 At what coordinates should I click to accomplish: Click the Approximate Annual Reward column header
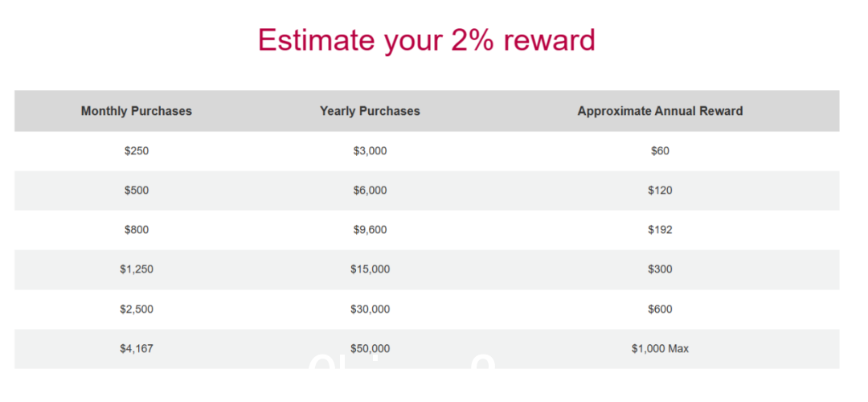(660, 111)
